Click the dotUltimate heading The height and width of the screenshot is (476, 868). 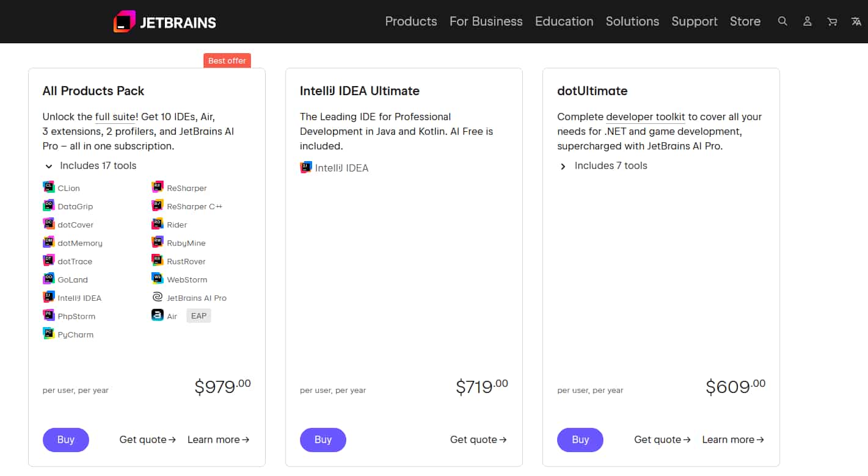tap(593, 91)
